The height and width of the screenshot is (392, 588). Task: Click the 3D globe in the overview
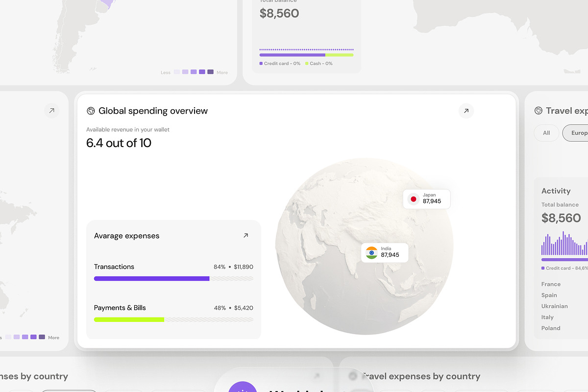pos(364,246)
